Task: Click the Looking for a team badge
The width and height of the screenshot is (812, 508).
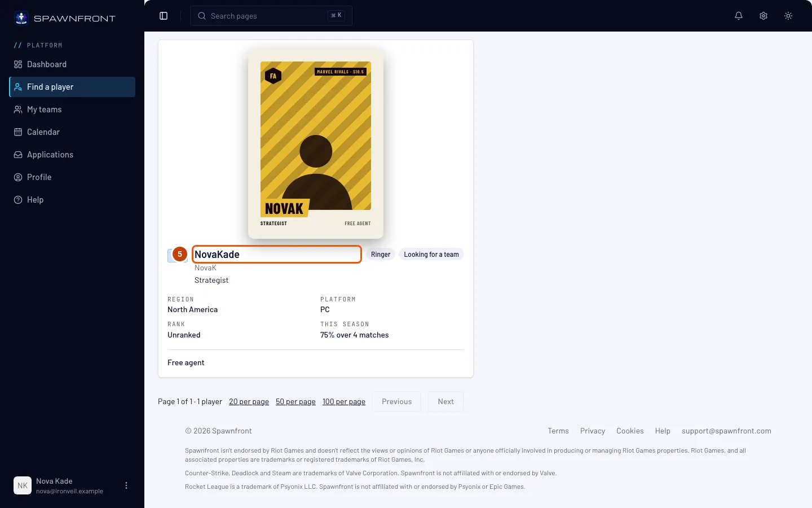Action: pyautogui.click(x=431, y=255)
